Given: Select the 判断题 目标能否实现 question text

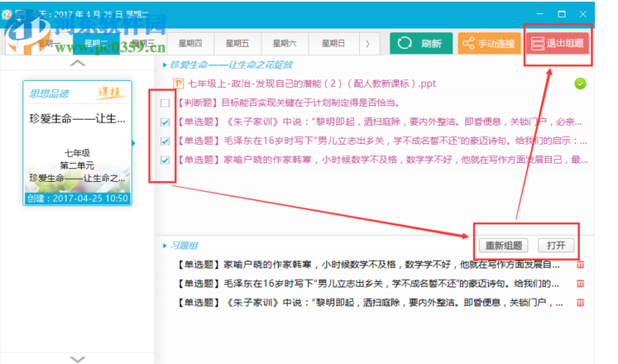Looking at the screenshot, I should (x=289, y=103).
